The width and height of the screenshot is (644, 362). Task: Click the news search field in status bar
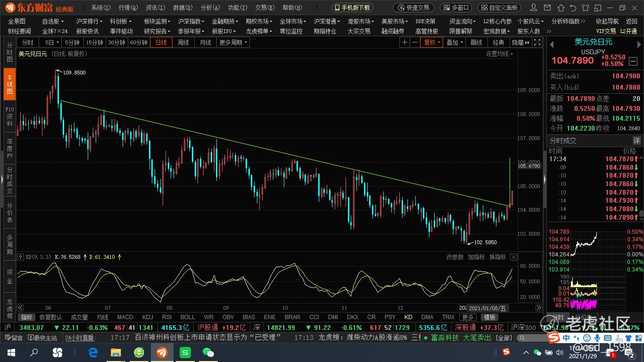coord(532,338)
